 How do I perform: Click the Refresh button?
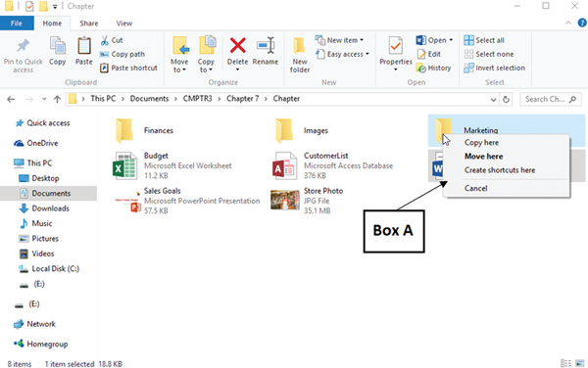click(x=506, y=100)
